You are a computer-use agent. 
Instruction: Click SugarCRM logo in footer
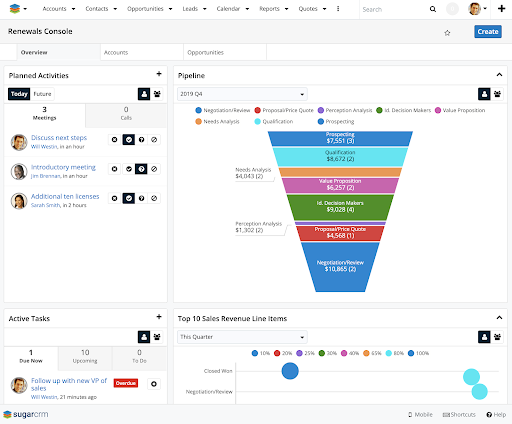point(26,415)
